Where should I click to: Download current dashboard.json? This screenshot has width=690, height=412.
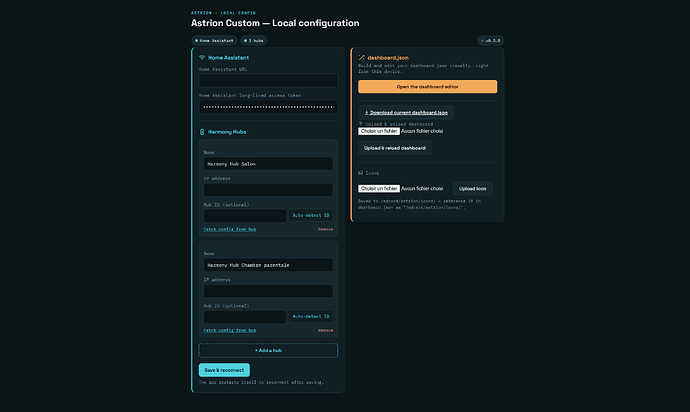406,113
